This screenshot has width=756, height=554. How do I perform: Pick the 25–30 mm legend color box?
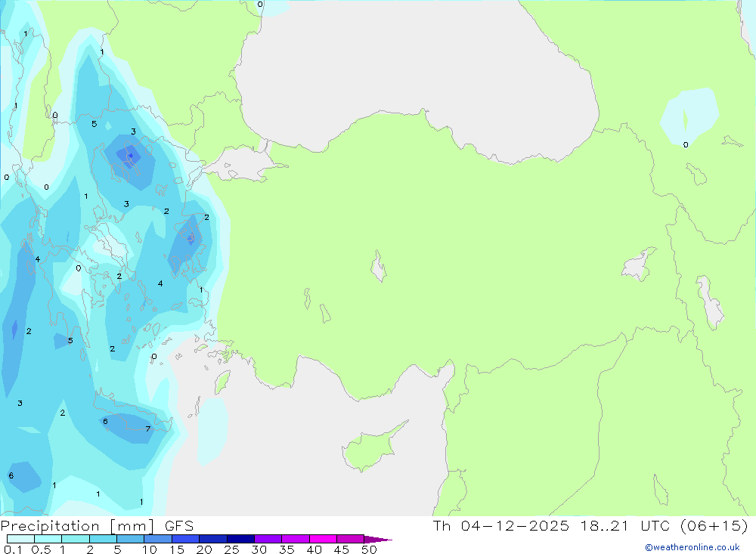(x=240, y=539)
